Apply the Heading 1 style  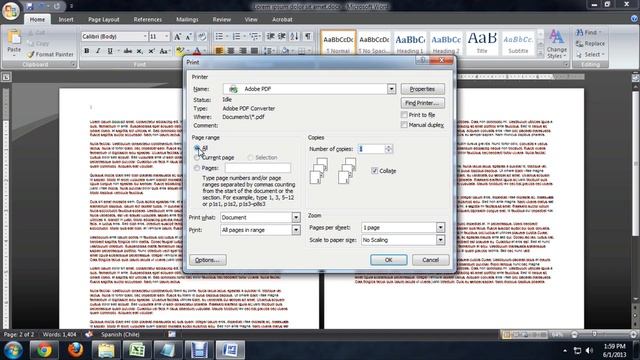[x=410, y=42]
